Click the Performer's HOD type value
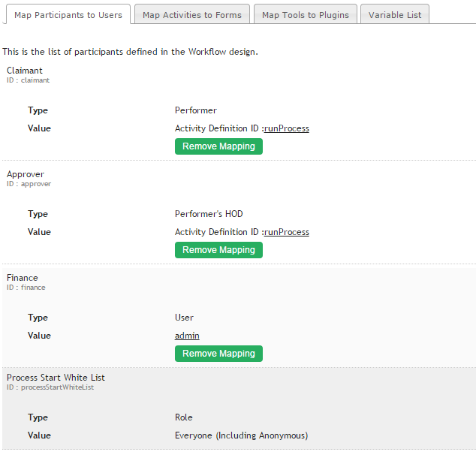 coord(209,214)
